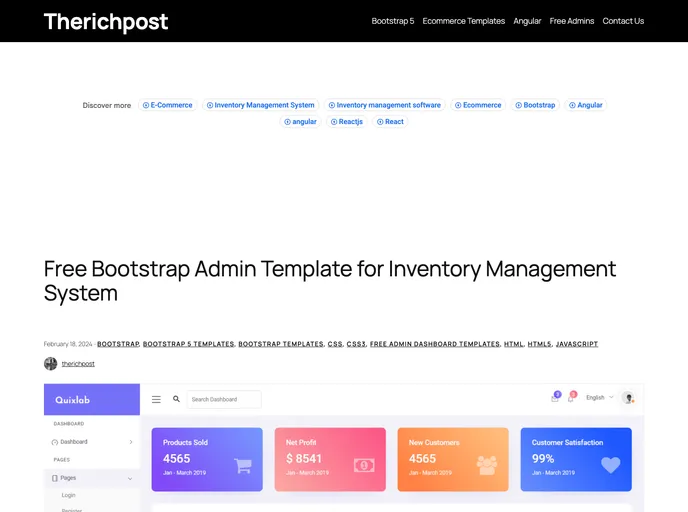The width and height of the screenshot is (688, 512).
Task: Open the mail notifications icon
Action: click(x=555, y=398)
